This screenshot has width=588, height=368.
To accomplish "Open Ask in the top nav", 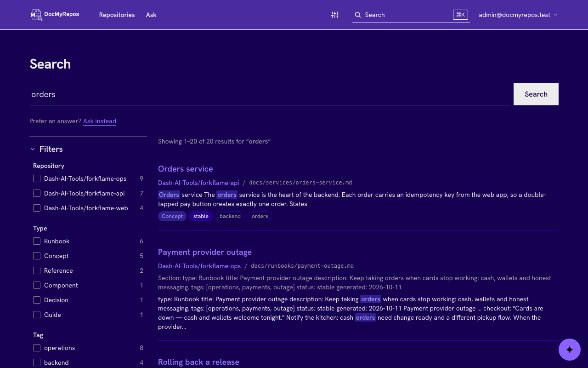I will 151,15.
